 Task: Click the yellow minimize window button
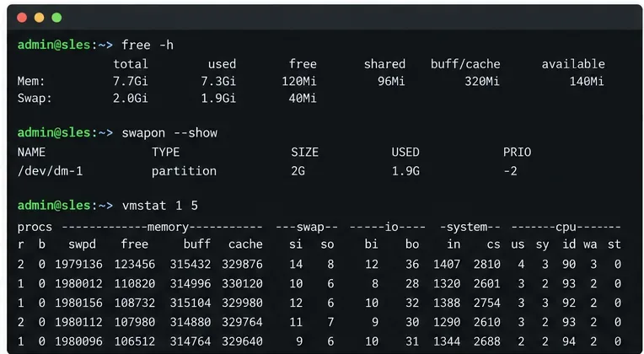coord(40,18)
